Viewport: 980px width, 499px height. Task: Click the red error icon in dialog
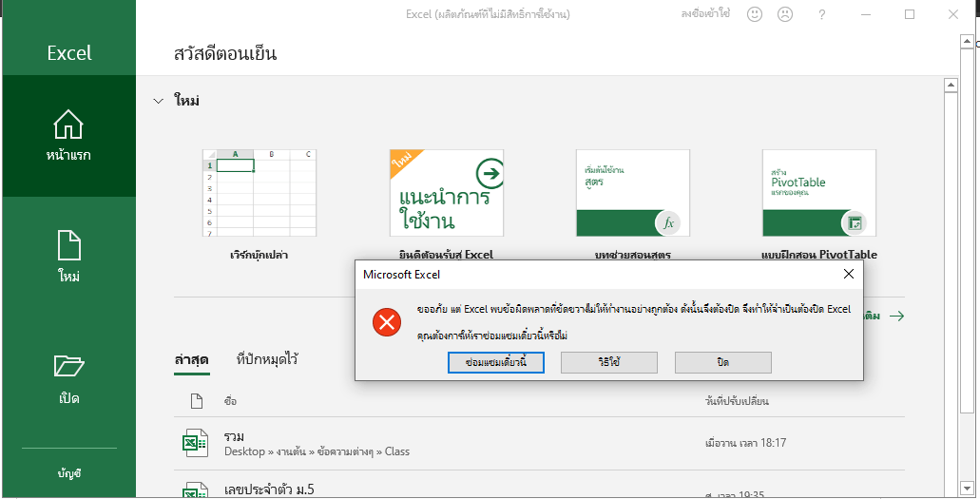(x=387, y=322)
